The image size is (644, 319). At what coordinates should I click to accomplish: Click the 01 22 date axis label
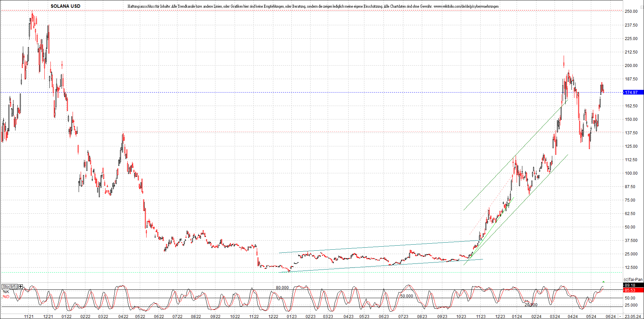coord(67,317)
